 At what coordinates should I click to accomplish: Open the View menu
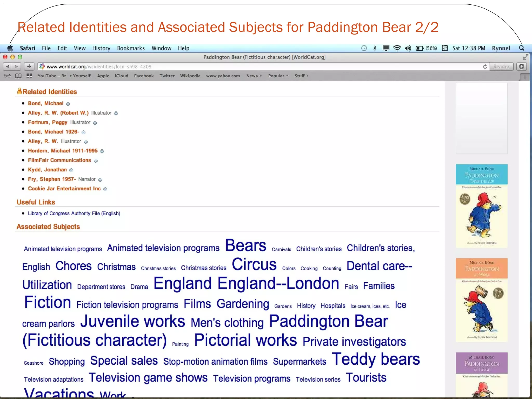(79, 48)
